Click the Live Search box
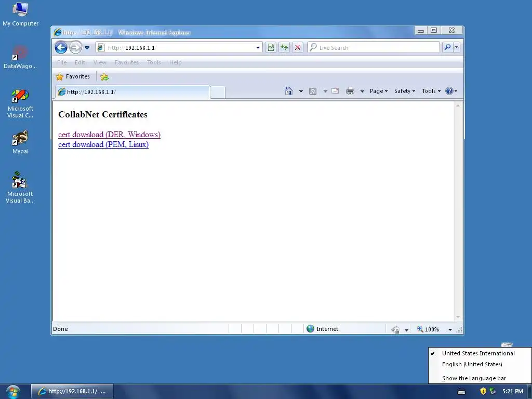The image size is (532, 399). pos(374,48)
